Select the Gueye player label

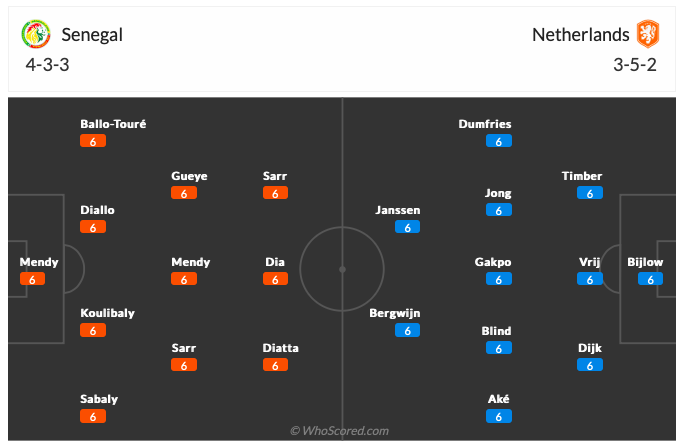tap(189, 176)
